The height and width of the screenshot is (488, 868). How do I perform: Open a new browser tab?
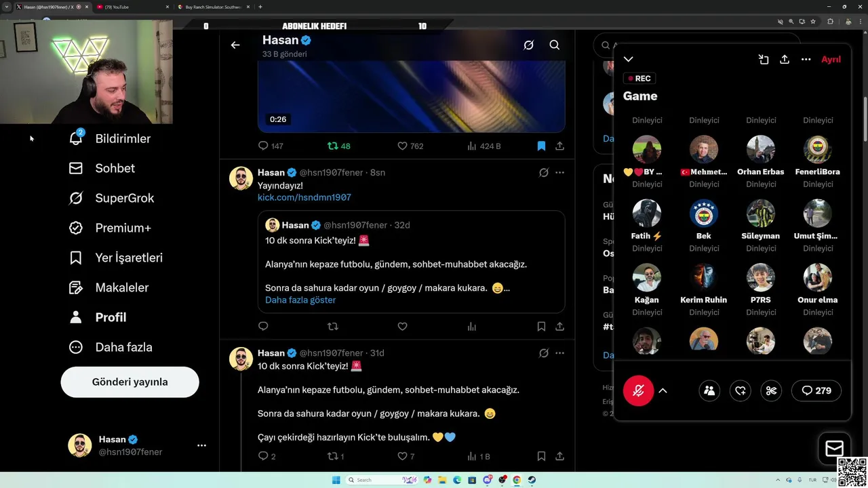260,7
